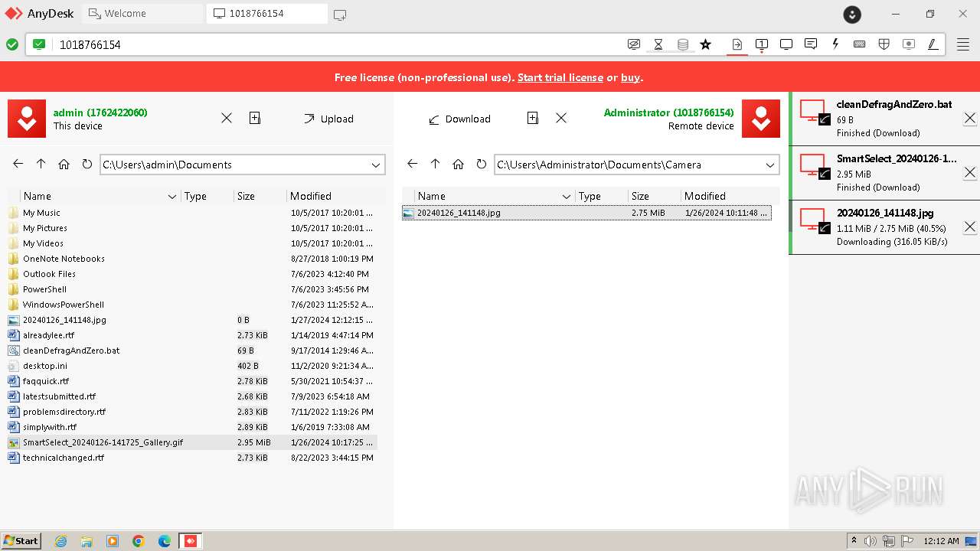
Task: Open the permissions shield icon
Action: 884,44
